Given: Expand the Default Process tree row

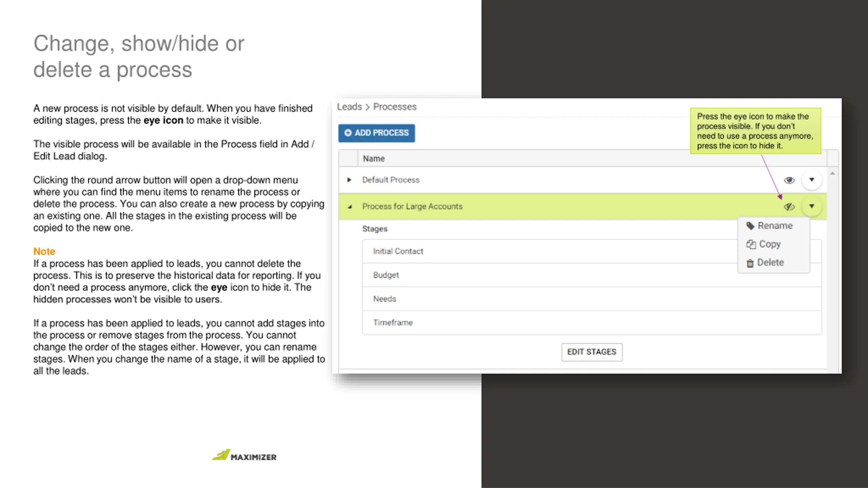Looking at the screenshot, I should [349, 180].
